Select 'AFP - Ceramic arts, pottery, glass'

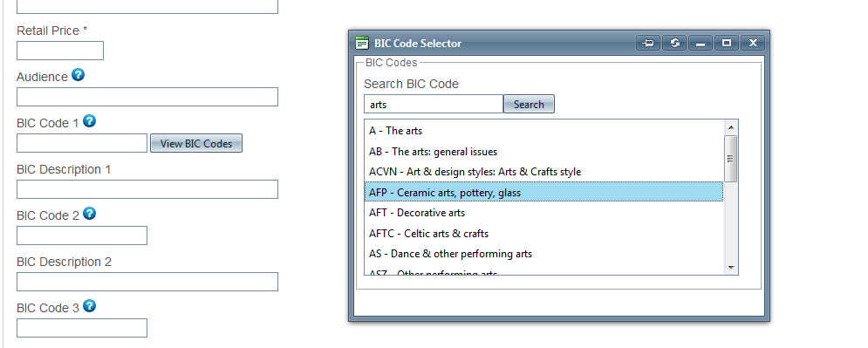pos(544,192)
